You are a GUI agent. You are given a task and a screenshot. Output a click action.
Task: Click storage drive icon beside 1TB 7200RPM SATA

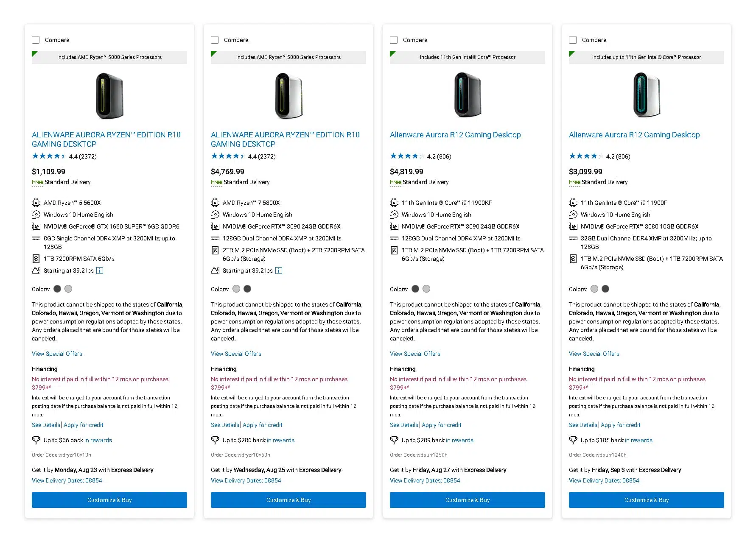[x=36, y=259]
